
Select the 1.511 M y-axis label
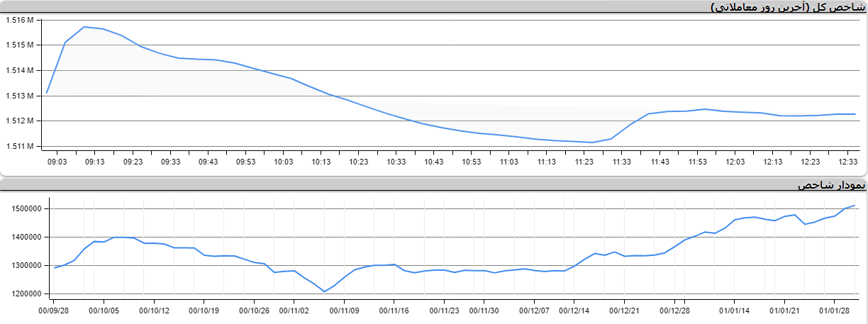pyautogui.click(x=19, y=146)
